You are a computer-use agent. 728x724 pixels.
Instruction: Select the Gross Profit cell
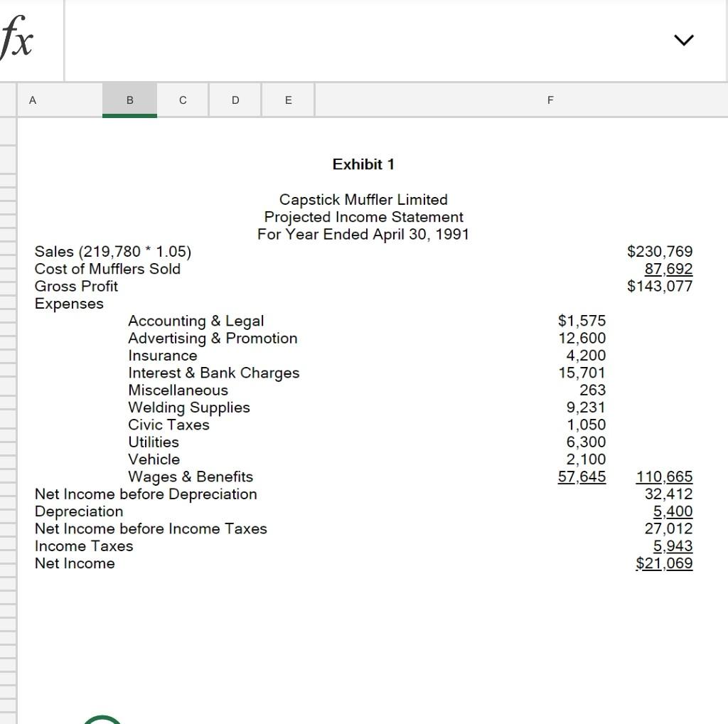tap(76, 286)
